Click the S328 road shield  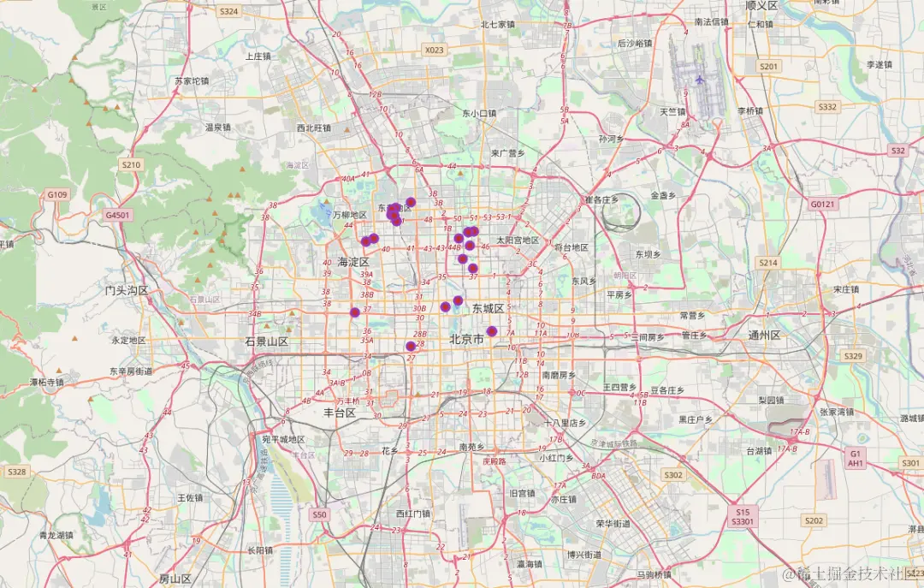point(16,472)
